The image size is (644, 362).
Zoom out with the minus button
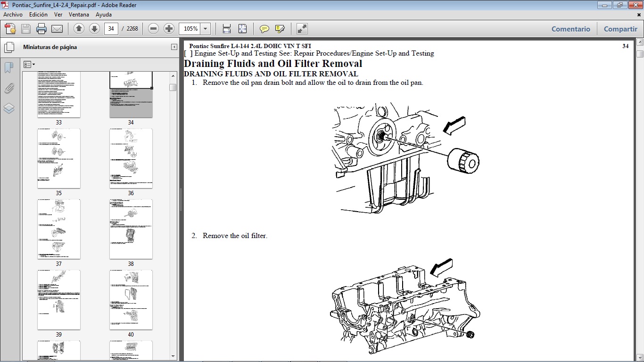153,29
